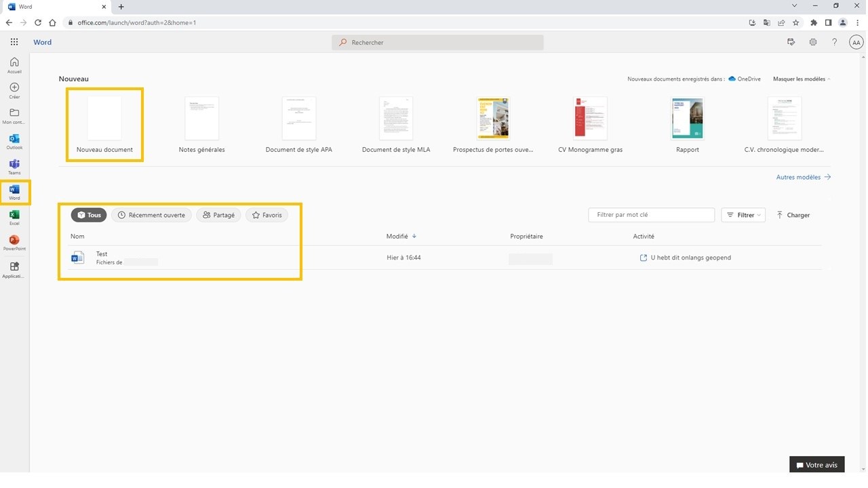Click the browser address bar URL

[137, 22]
